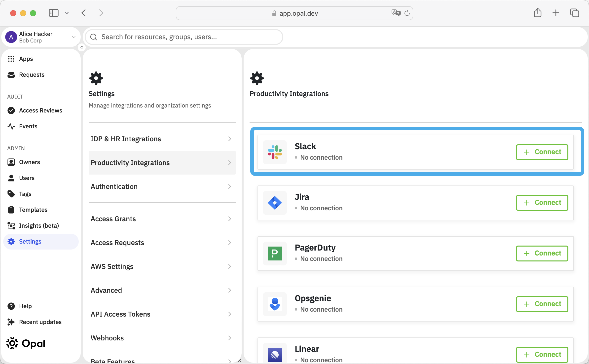
Task: Click "No connection" under Jira
Action: click(x=321, y=208)
